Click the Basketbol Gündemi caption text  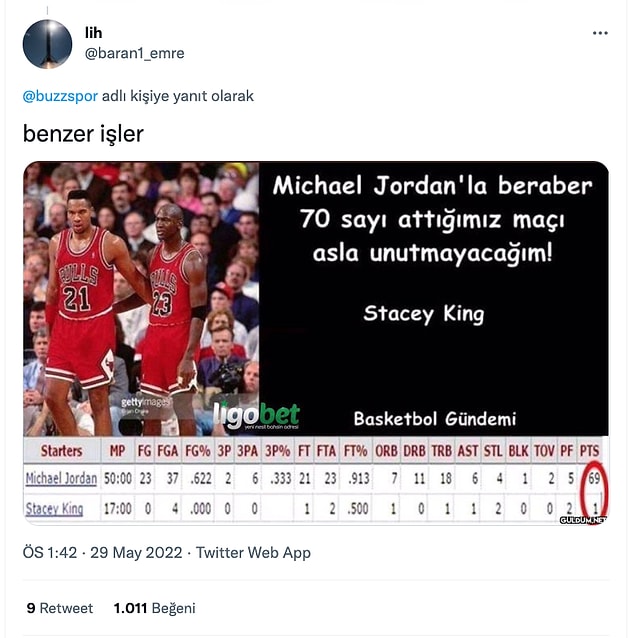point(434,419)
